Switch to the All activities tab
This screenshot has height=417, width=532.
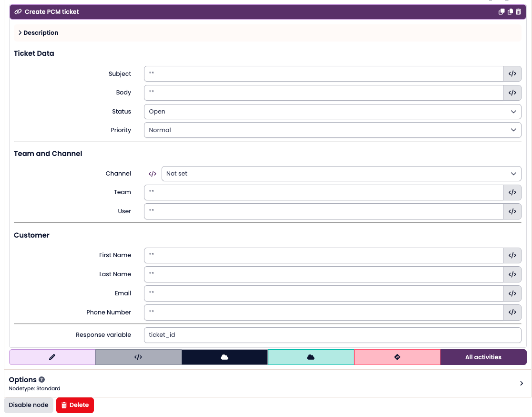[x=483, y=357]
